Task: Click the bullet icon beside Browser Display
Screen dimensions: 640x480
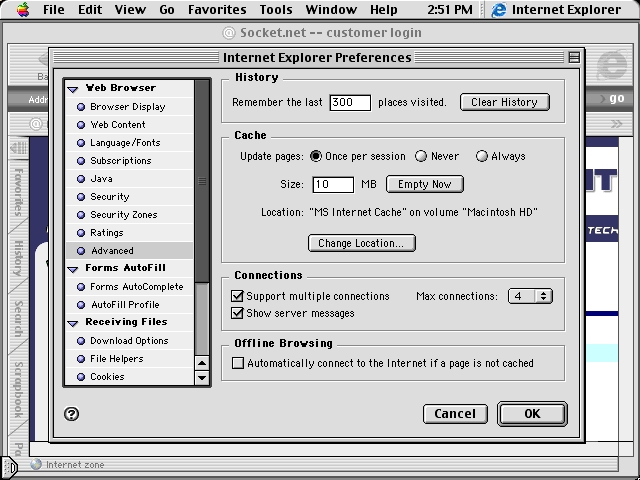Action: pyautogui.click(x=81, y=107)
